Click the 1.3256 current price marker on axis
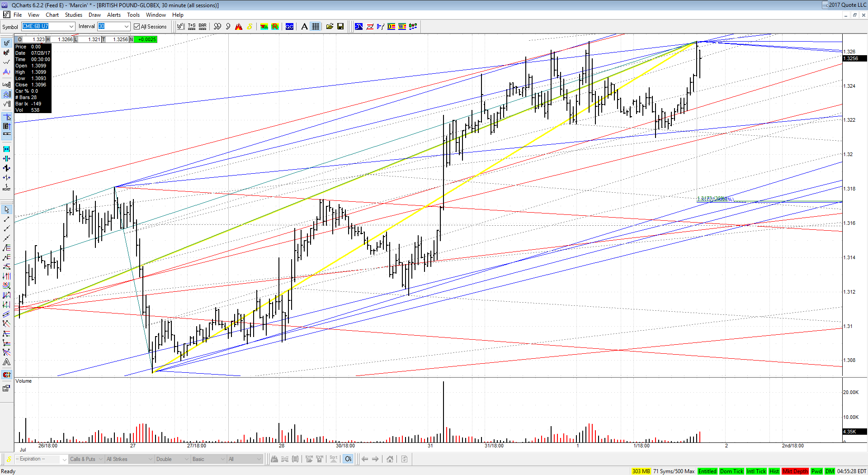This screenshot has width=868, height=475. pos(854,58)
